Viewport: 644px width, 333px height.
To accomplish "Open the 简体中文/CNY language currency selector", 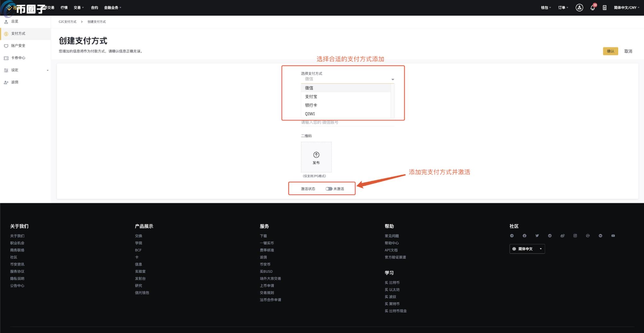I will point(626,8).
